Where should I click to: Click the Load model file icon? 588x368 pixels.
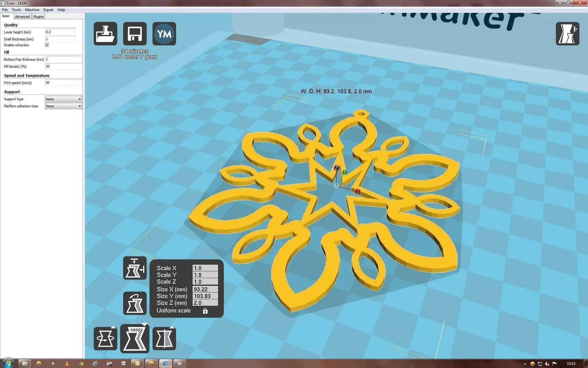(105, 34)
